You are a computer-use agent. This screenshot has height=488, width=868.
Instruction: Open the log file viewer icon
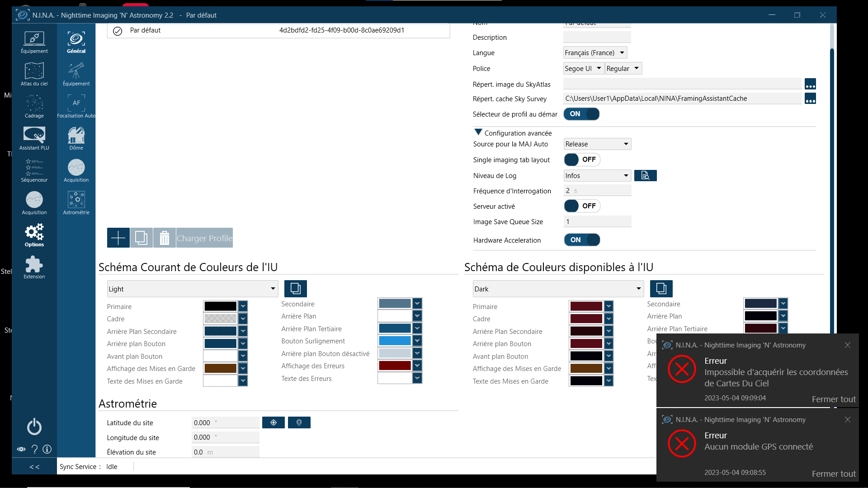point(645,176)
